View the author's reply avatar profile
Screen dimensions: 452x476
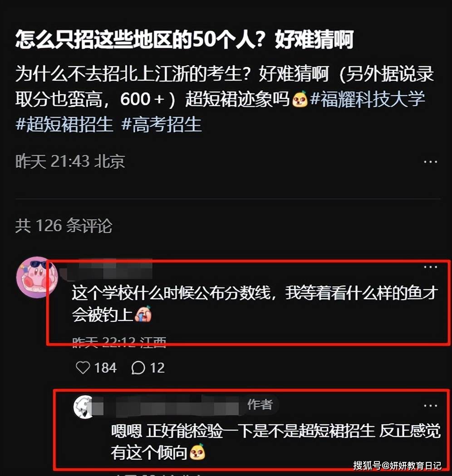pos(84,407)
